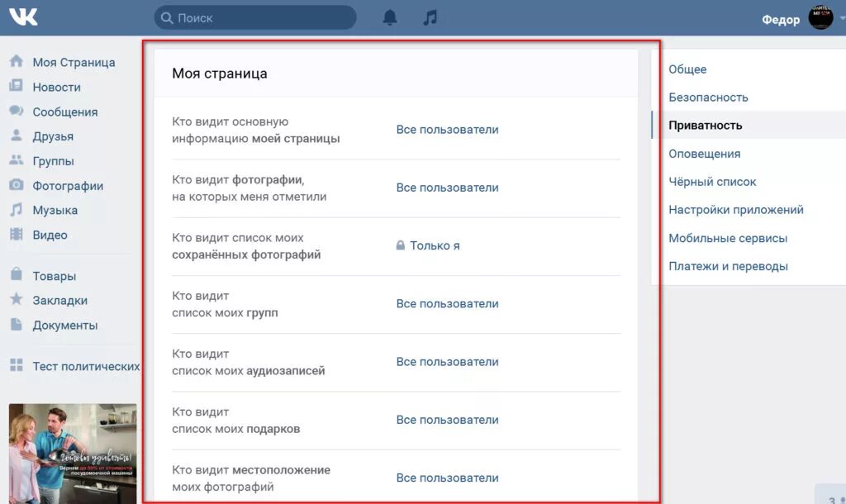846x504 pixels.
Task: Click the chat bubble icon beside Сообщения
Action: pos(17,110)
